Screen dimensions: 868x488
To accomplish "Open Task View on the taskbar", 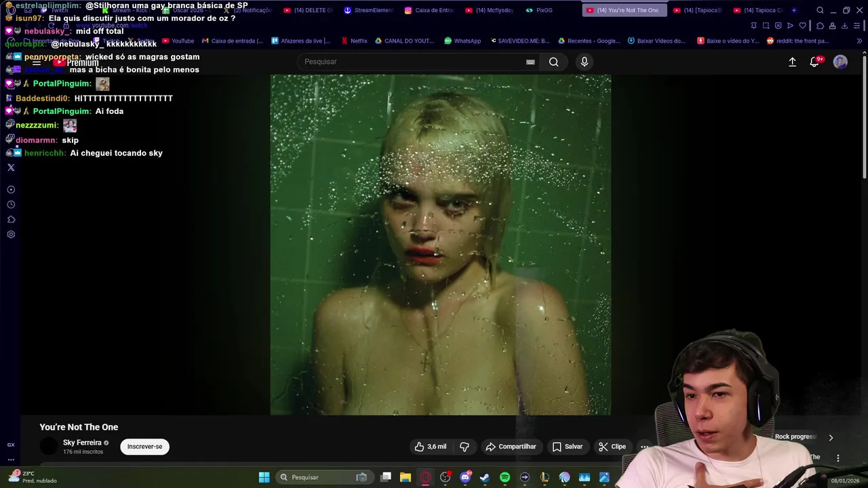I will (386, 477).
